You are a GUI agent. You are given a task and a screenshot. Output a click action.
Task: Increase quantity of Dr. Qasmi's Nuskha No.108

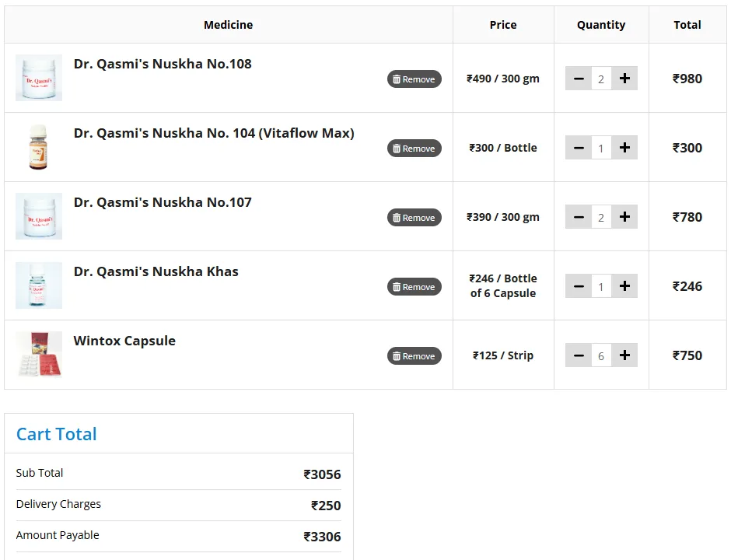click(624, 79)
